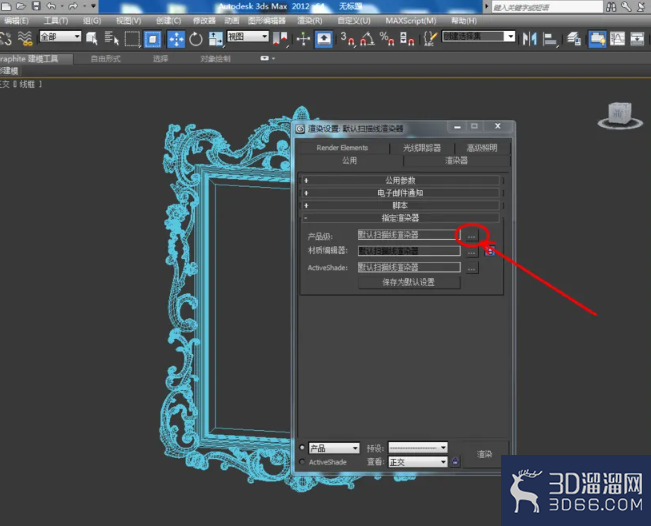Toggle the Spinner Snap button
Screen dimensions: 651x526
tap(407, 39)
